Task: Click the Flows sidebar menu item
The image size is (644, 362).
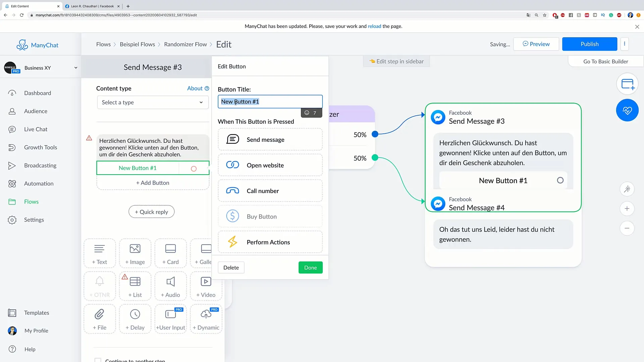Action: click(32, 201)
